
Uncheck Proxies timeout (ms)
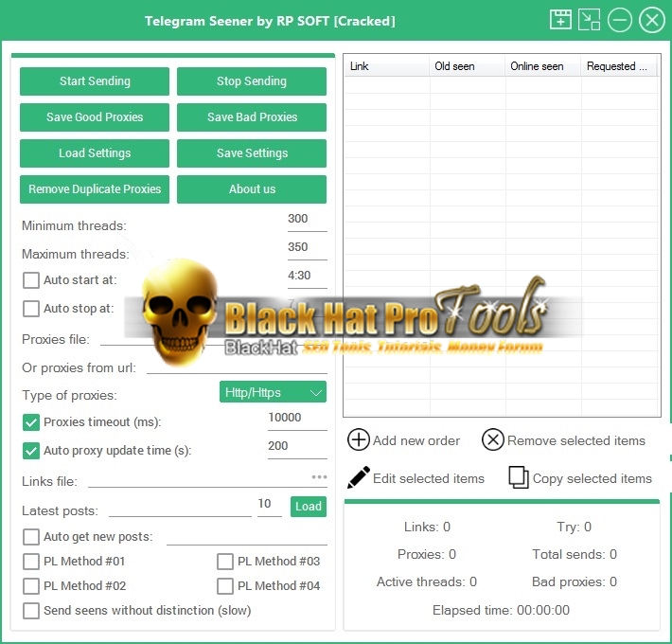[x=31, y=422]
